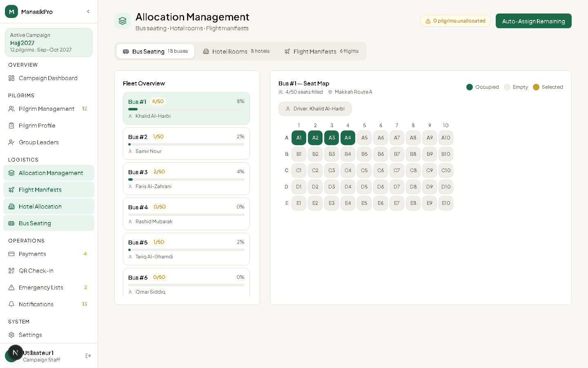Click Auto-Assign Remaining button

[533, 21]
